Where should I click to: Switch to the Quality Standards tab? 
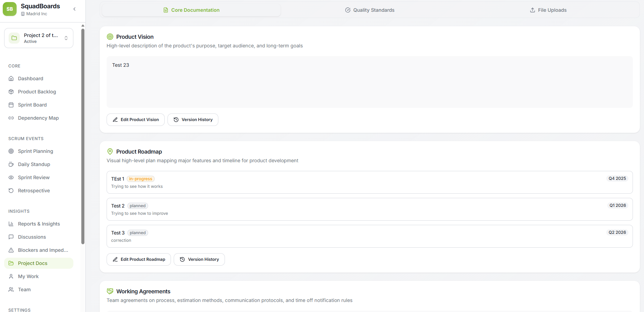point(370,10)
